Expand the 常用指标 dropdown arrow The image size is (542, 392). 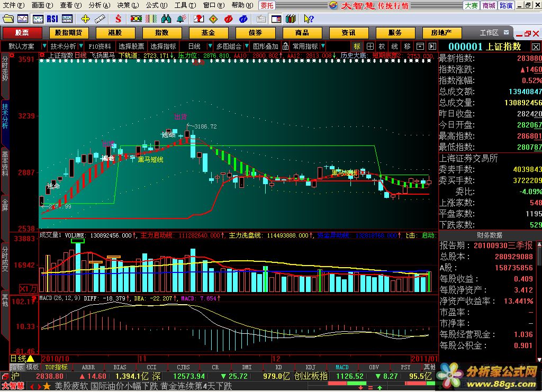323,45
